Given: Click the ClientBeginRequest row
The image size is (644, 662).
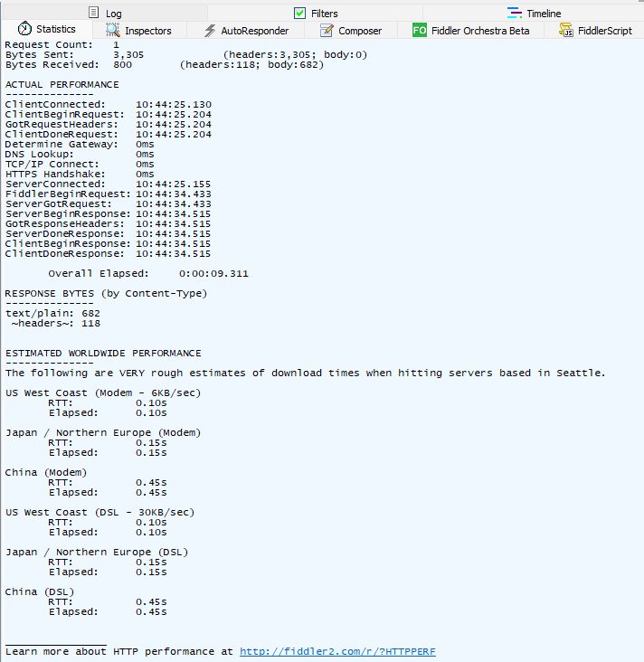Looking at the screenshot, I should (x=109, y=115).
